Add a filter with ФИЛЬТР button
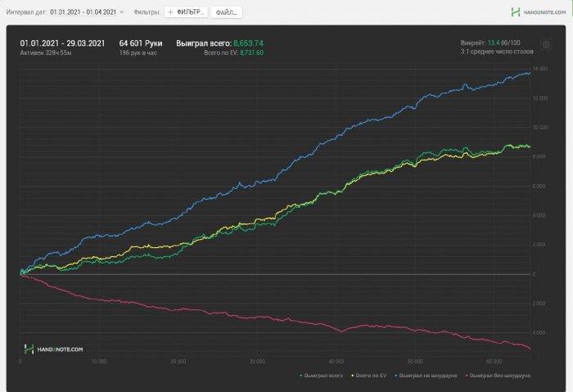Viewport: 573px width, 392px height. point(186,12)
